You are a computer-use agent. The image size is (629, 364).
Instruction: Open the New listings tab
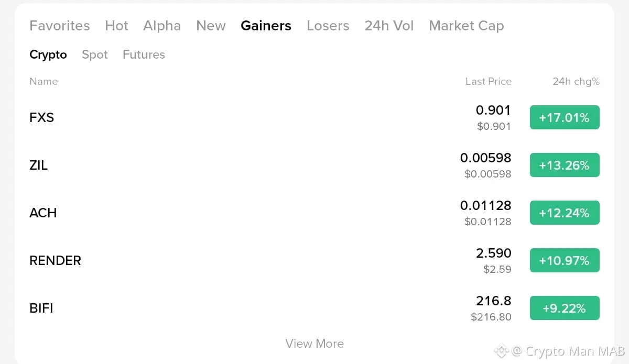click(x=211, y=26)
